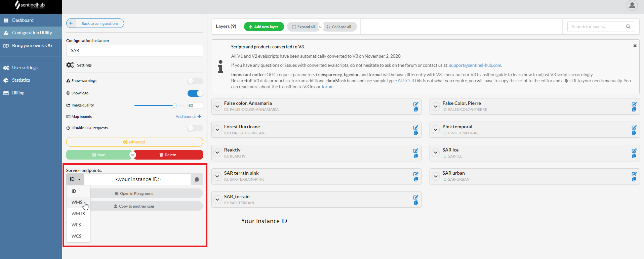
Task: Open the user account avatar menu
Action: [632, 5]
